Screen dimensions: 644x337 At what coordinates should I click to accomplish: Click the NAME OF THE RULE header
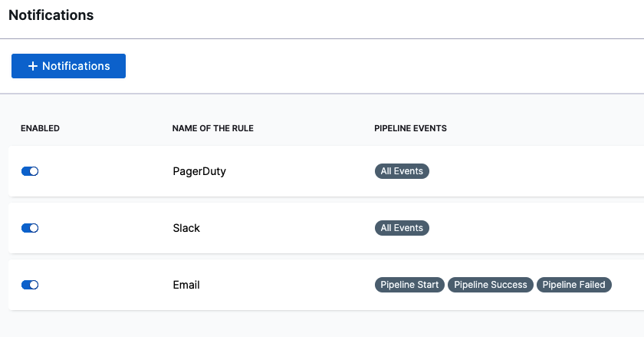[x=212, y=128]
